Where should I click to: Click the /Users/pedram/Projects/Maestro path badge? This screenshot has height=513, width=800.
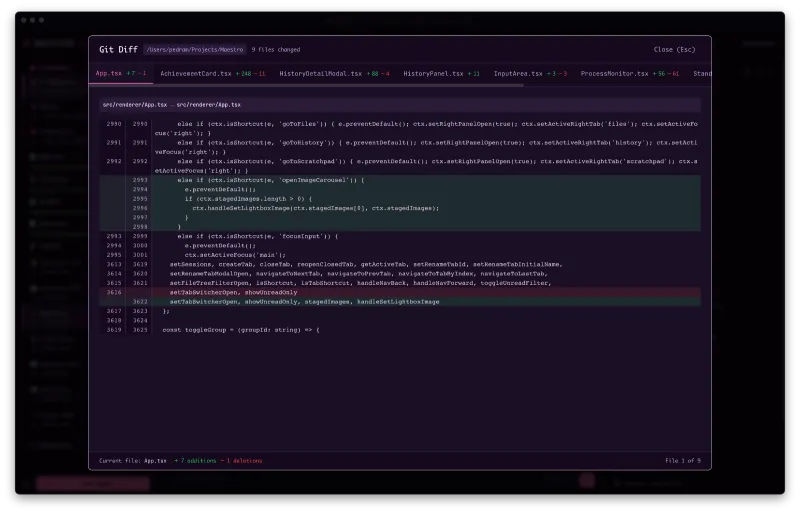(x=194, y=49)
